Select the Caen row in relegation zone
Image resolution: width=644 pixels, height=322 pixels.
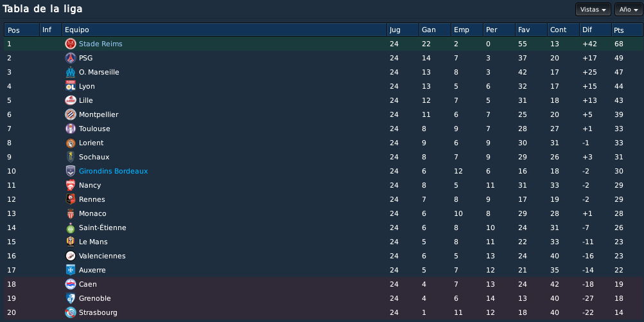(323, 284)
